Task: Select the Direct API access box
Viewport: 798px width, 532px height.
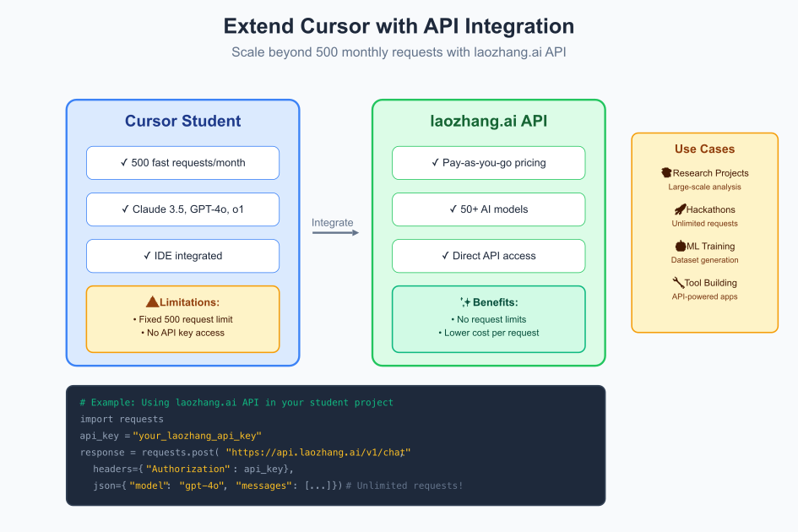Action: (x=489, y=256)
